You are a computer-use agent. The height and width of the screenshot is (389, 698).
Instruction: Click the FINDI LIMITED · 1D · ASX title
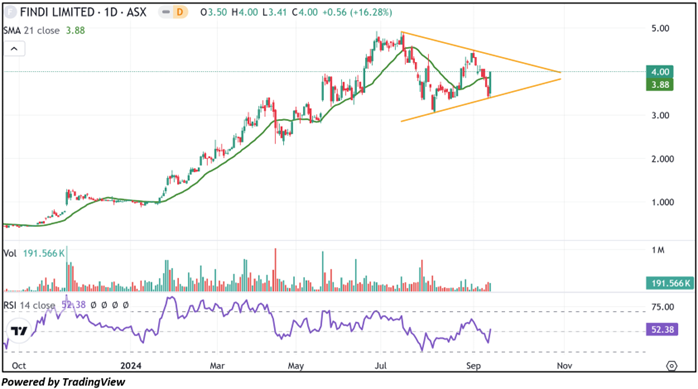pos(83,12)
